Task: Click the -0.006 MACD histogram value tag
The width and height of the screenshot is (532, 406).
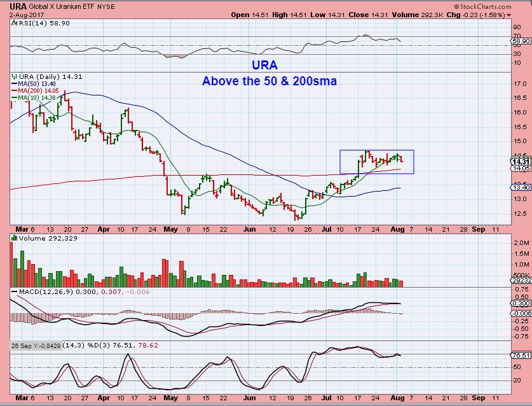Action: 521,313
